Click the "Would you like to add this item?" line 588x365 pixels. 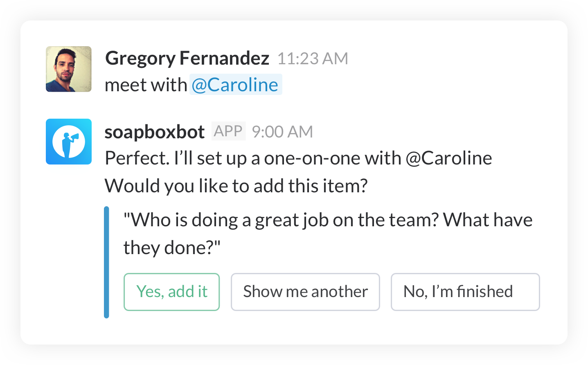(236, 186)
